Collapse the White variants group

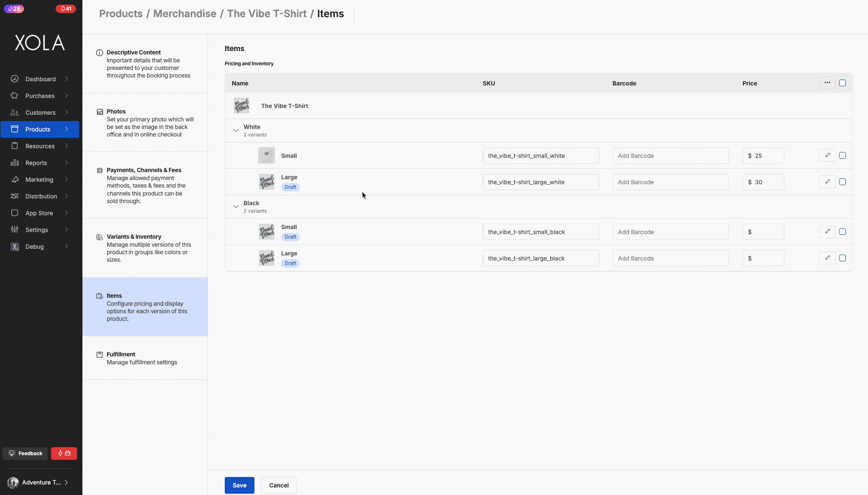pos(236,130)
